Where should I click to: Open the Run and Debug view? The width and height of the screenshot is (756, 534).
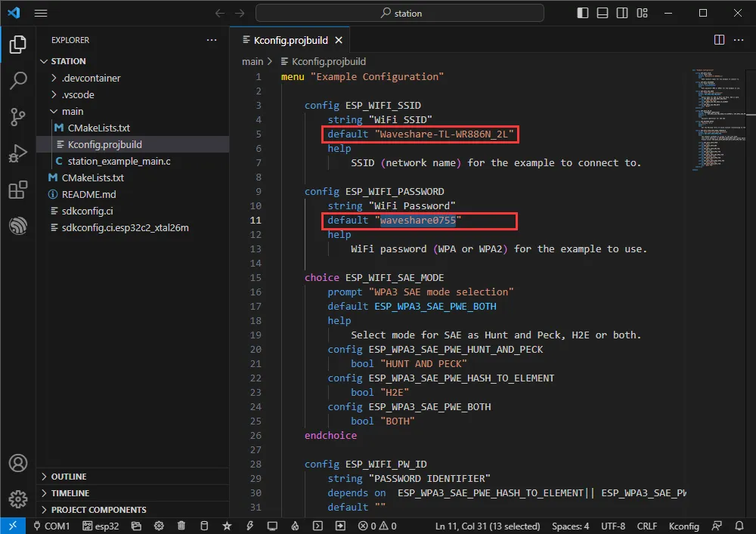[x=17, y=153]
